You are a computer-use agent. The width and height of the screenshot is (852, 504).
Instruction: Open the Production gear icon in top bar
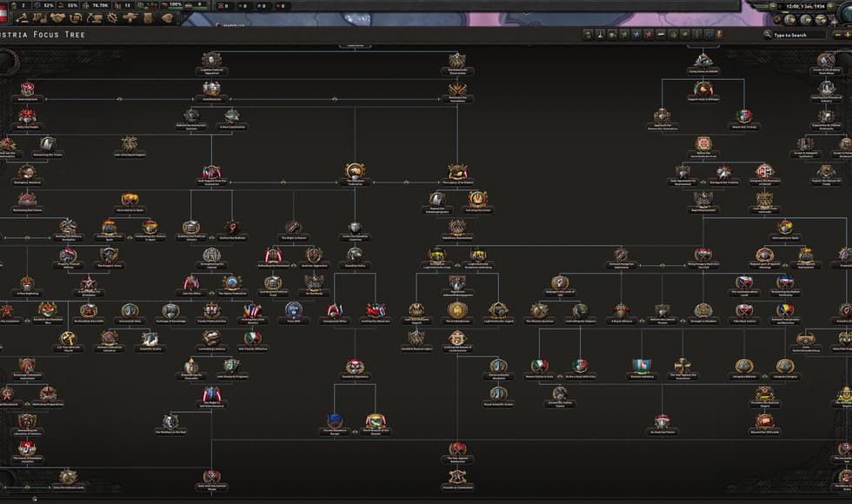(x=112, y=18)
